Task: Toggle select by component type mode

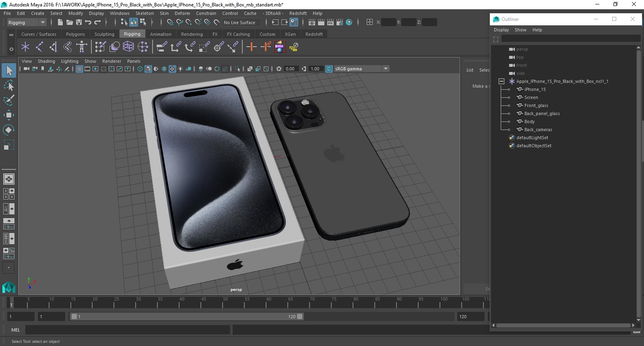Action: pos(143,23)
